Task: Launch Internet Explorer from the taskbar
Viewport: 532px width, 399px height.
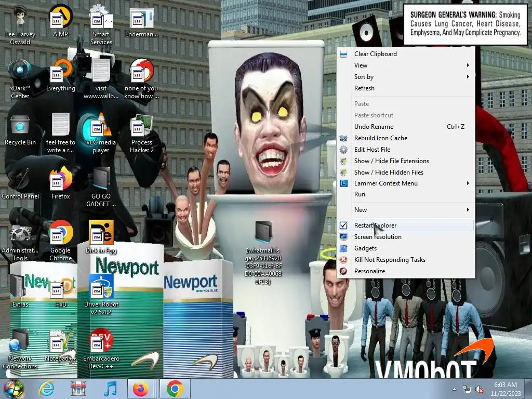Action: coord(46,389)
